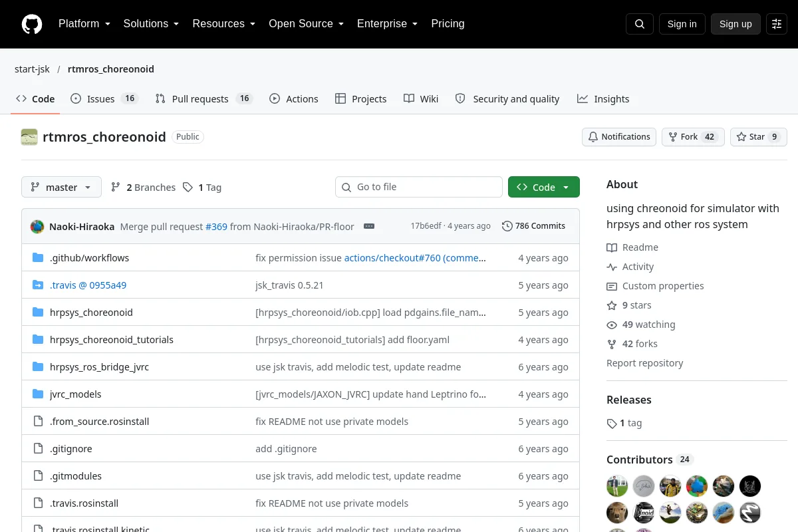Open the Projects tab

360,99
